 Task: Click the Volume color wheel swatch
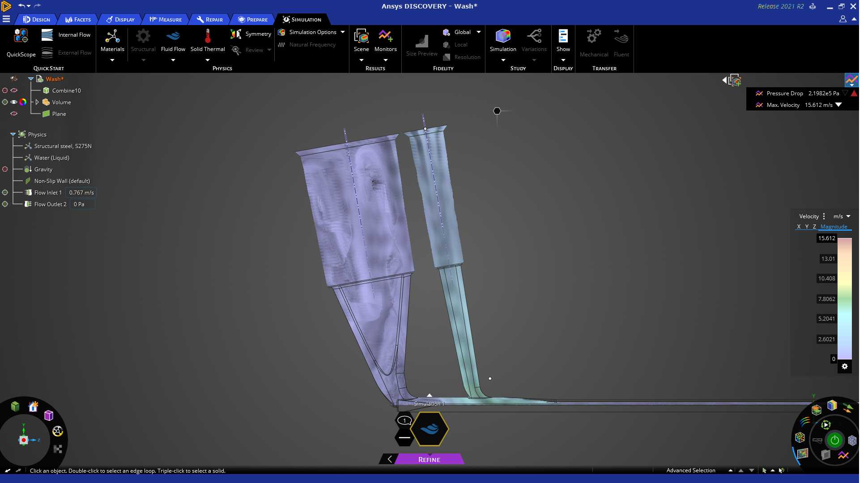coord(23,102)
